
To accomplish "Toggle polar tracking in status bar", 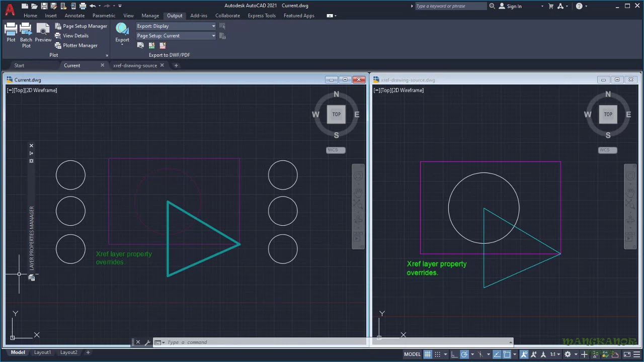I will pyautogui.click(x=464, y=354).
